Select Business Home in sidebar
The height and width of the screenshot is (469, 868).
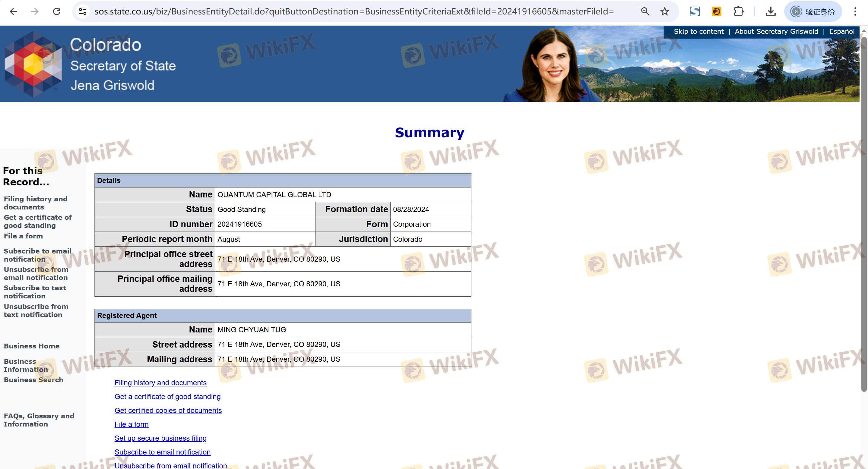tap(32, 346)
